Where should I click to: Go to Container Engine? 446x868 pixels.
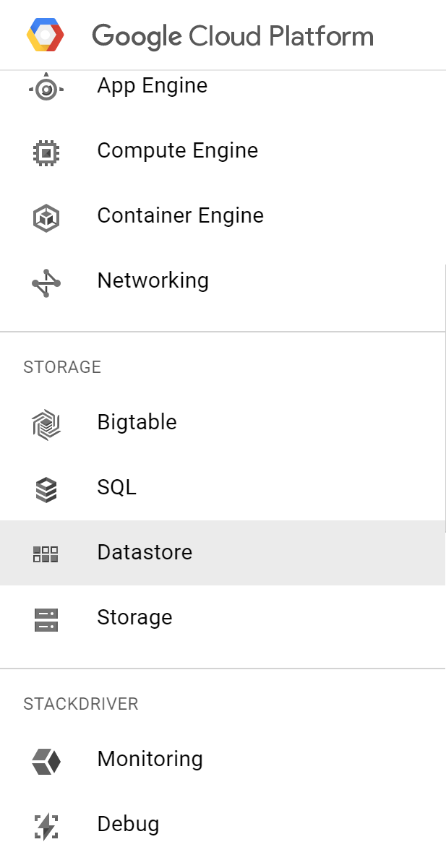pos(180,216)
